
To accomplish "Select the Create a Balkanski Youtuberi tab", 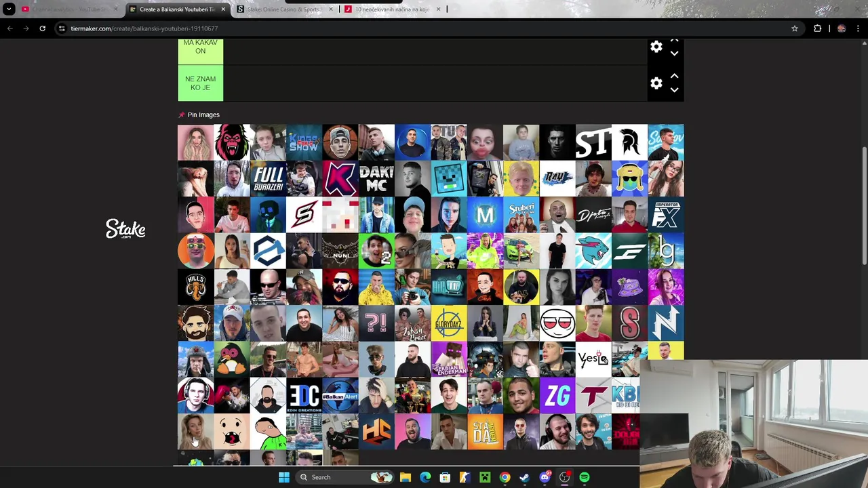I will click(x=176, y=9).
